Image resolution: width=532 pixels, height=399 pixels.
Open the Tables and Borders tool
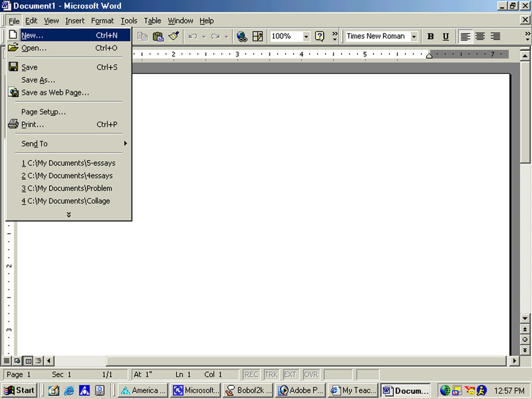257,36
